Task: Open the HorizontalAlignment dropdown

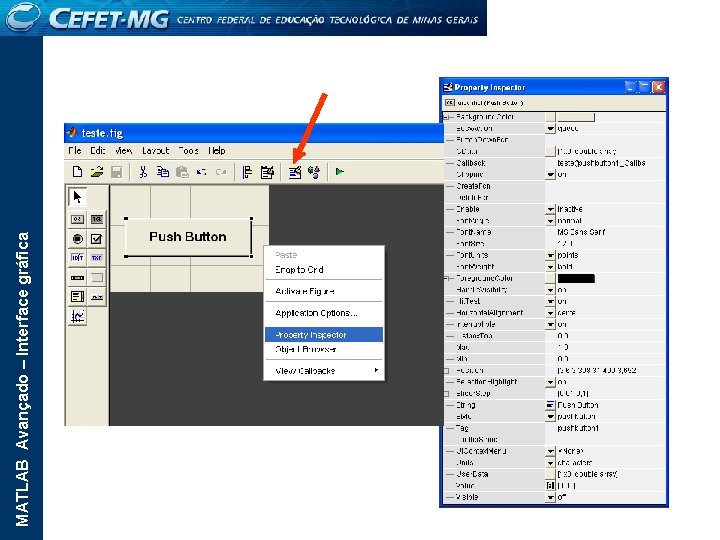Action: [550, 313]
